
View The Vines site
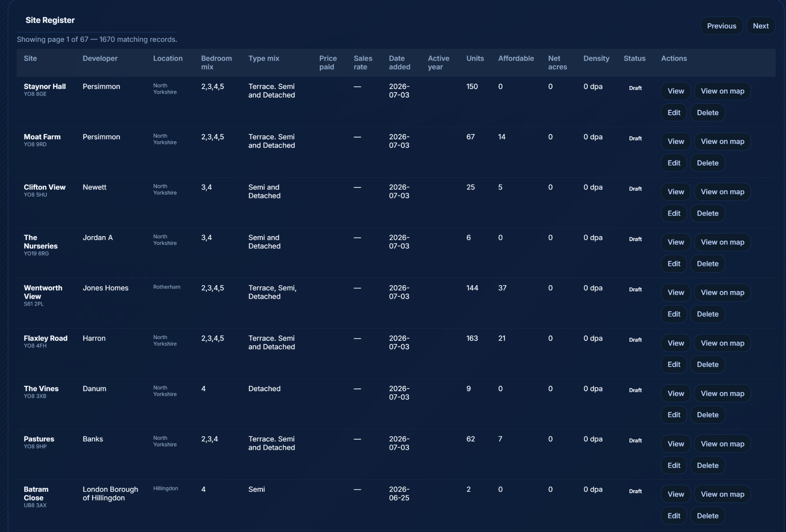pyautogui.click(x=675, y=393)
